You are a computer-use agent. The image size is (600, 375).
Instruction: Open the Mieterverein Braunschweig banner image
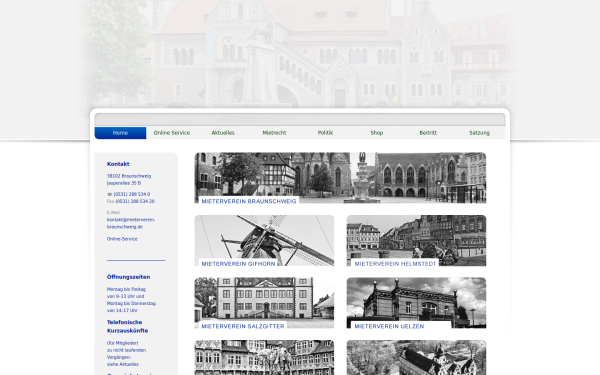[x=340, y=178]
